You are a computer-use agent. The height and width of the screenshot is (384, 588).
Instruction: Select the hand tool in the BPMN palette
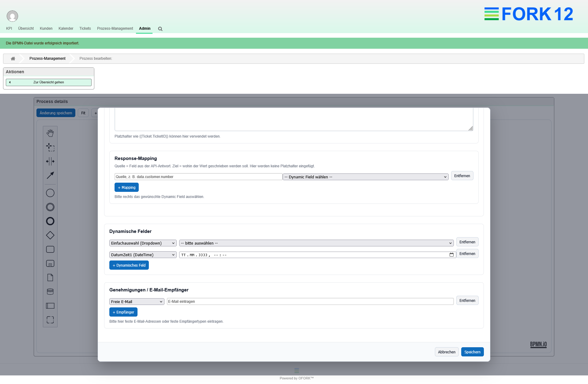coord(50,133)
